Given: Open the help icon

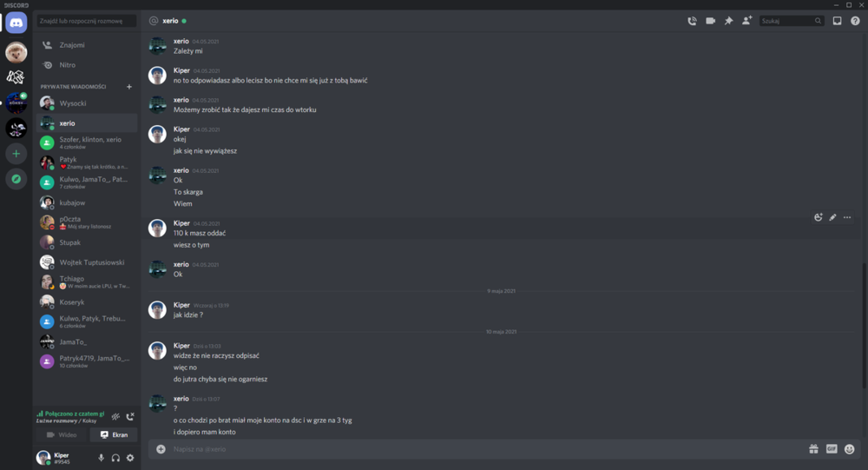Looking at the screenshot, I should pos(855,21).
